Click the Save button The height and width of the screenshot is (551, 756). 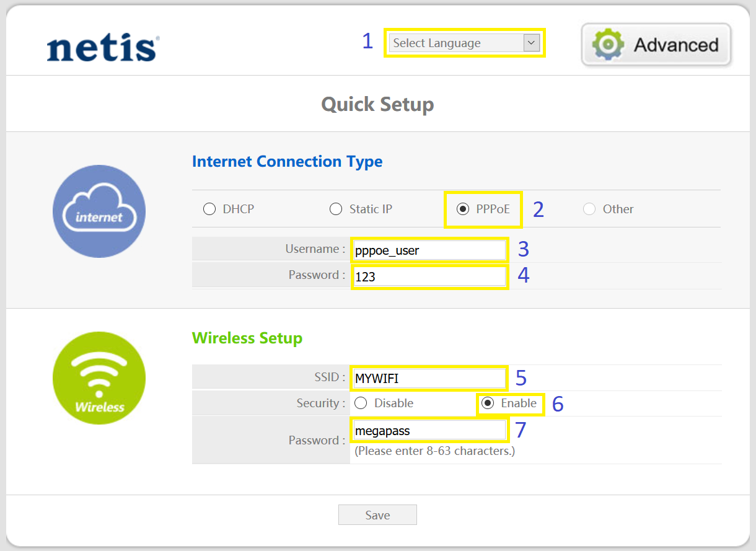377,515
